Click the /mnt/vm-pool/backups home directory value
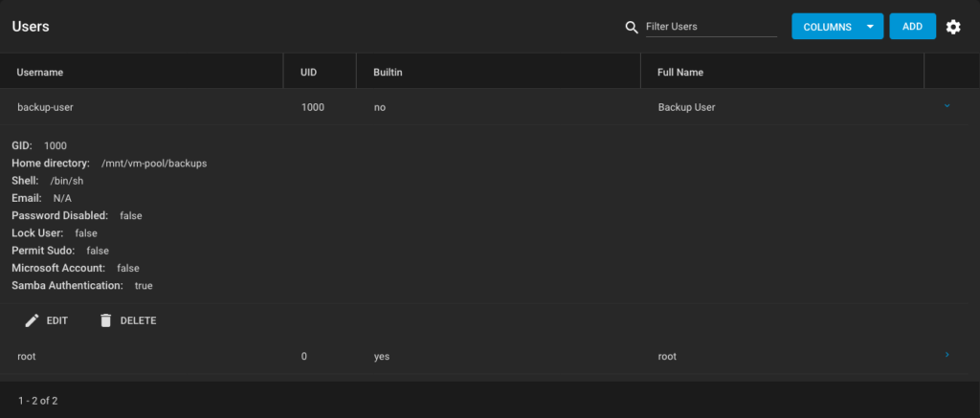This screenshot has width=980, height=418. (x=154, y=164)
